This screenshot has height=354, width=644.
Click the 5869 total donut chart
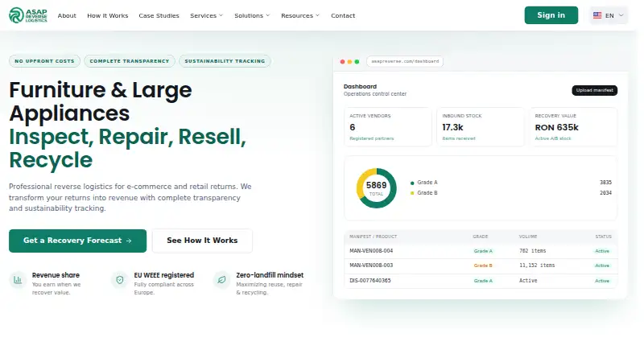pos(376,188)
